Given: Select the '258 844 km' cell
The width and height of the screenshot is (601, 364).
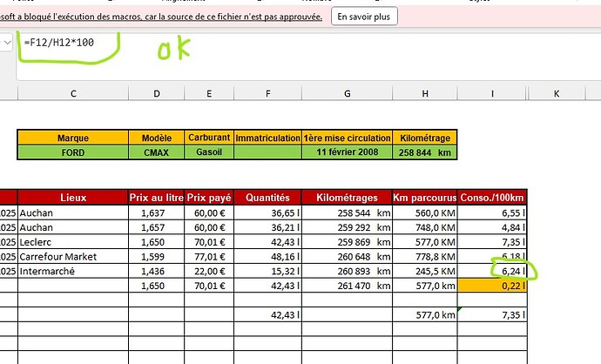Looking at the screenshot, I should (x=425, y=152).
